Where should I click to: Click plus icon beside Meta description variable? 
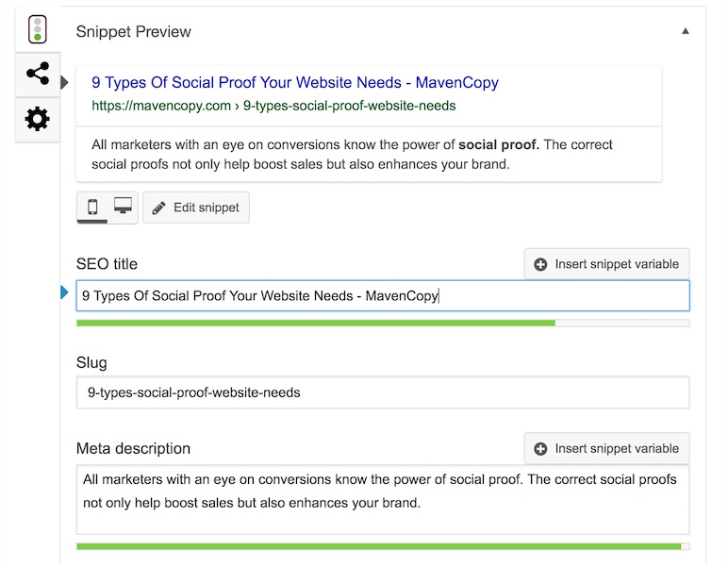point(540,448)
